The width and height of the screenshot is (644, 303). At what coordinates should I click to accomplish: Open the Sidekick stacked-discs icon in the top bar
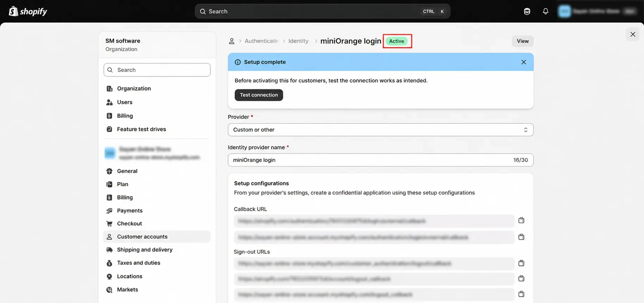(x=527, y=11)
